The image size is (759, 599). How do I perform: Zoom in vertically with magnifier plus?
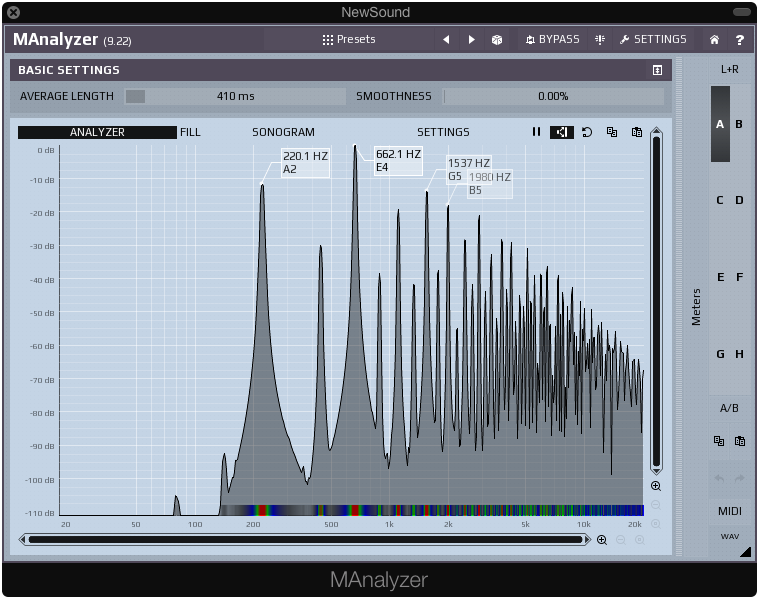pyautogui.click(x=656, y=486)
